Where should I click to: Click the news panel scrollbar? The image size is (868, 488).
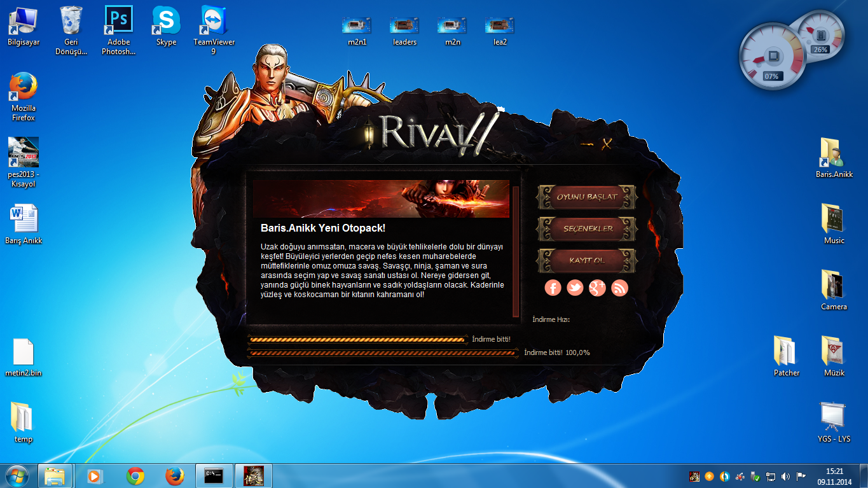pyautogui.click(x=516, y=251)
